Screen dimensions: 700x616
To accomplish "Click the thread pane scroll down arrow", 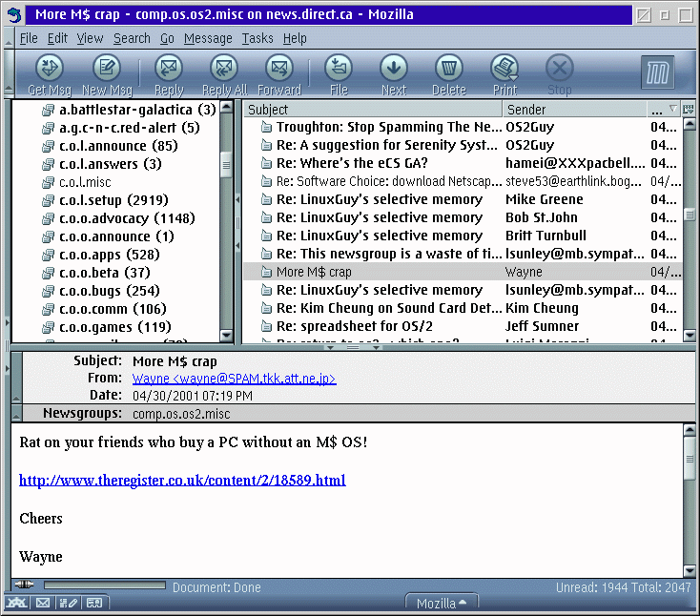I will tap(690, 335).
